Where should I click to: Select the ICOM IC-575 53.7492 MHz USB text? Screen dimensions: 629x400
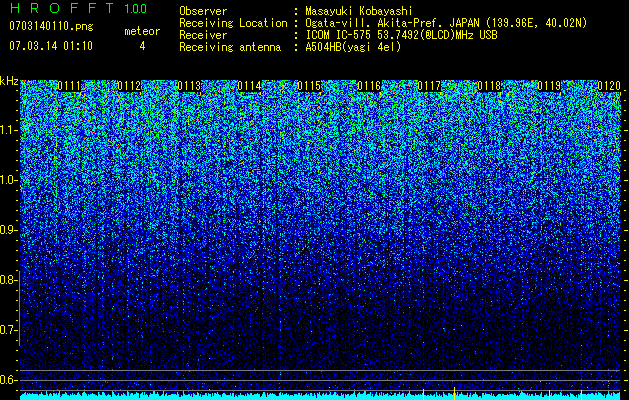coord(402,35)
